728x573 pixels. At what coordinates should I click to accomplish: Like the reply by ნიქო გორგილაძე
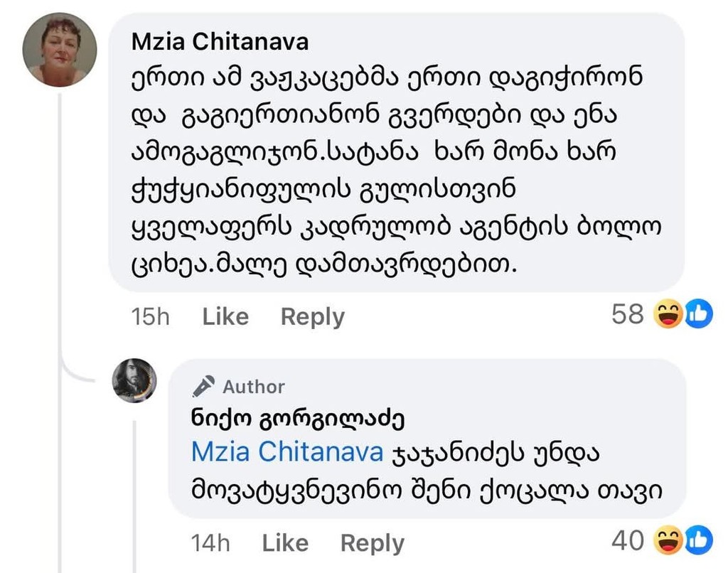(285, 543)
